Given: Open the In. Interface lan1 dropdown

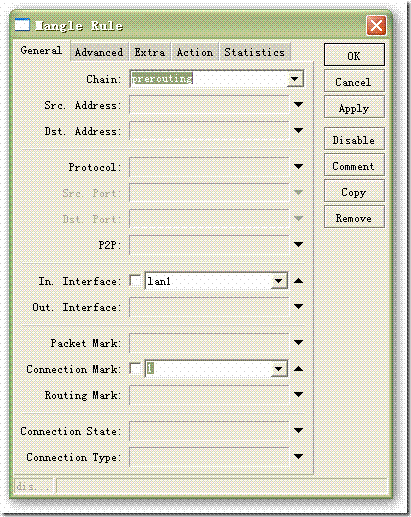Looking at the screenshot, I should (278, 281).
